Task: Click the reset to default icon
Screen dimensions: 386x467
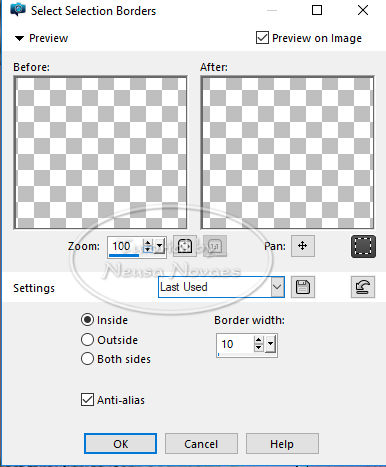Action: (x=363, y=287)
